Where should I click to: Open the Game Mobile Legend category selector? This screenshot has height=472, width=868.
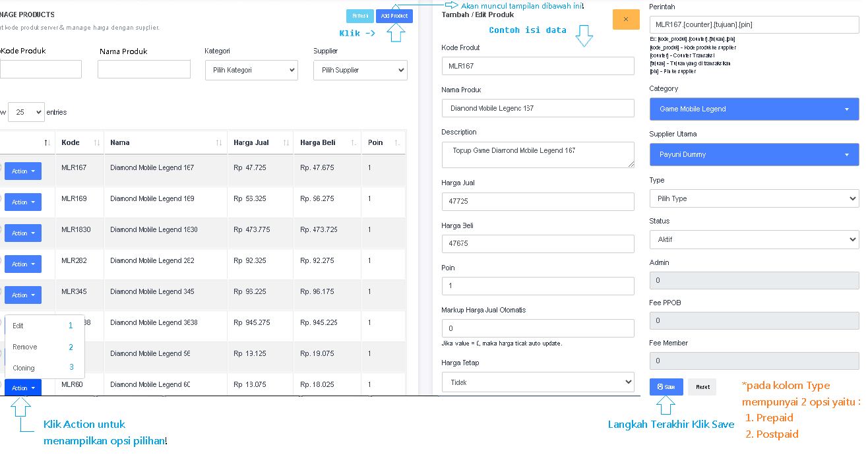[753, 109]
